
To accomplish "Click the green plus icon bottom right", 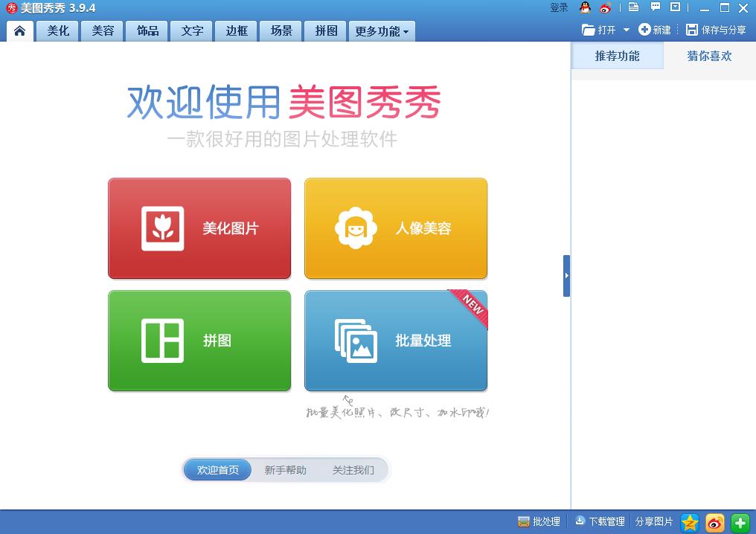I will click(x=738, y=522).
